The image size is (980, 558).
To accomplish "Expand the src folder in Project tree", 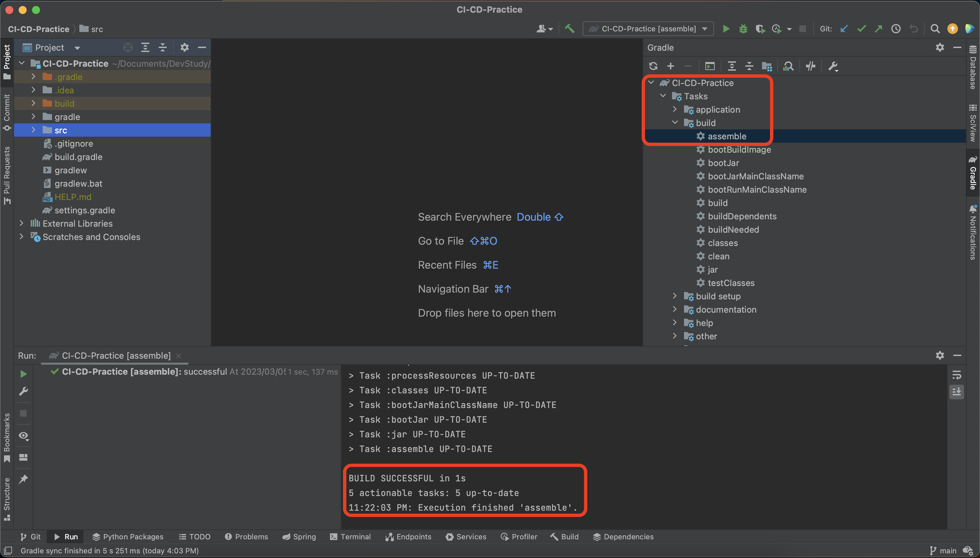I will (x=33, y=130).
